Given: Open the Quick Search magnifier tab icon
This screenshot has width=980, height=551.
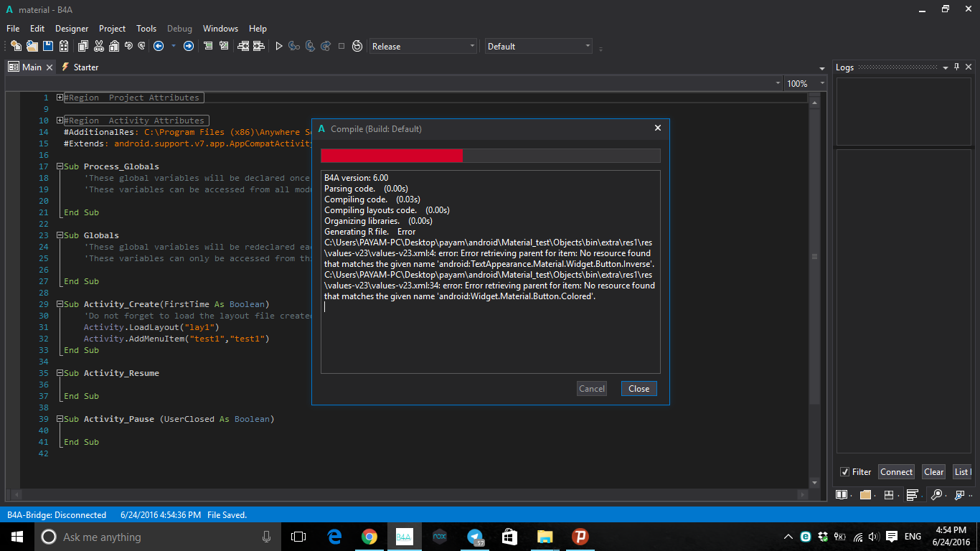Looking at the screenshot, I should [936, 495].
